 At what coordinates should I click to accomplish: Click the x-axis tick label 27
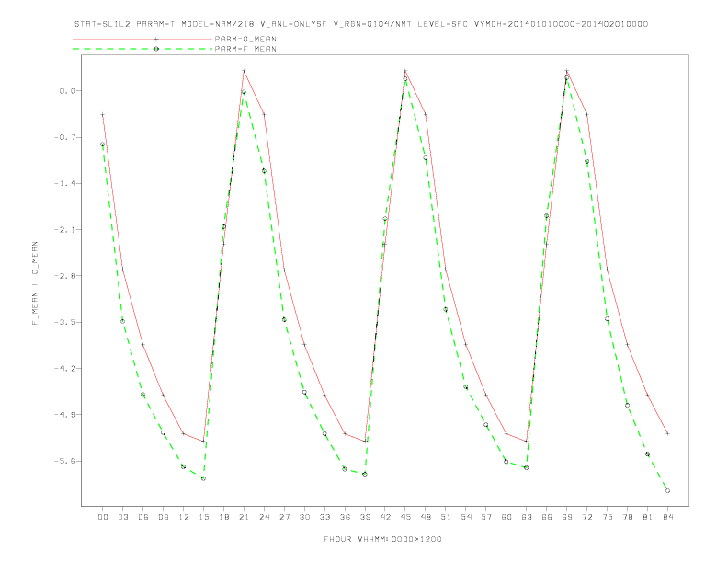(284, 517)
